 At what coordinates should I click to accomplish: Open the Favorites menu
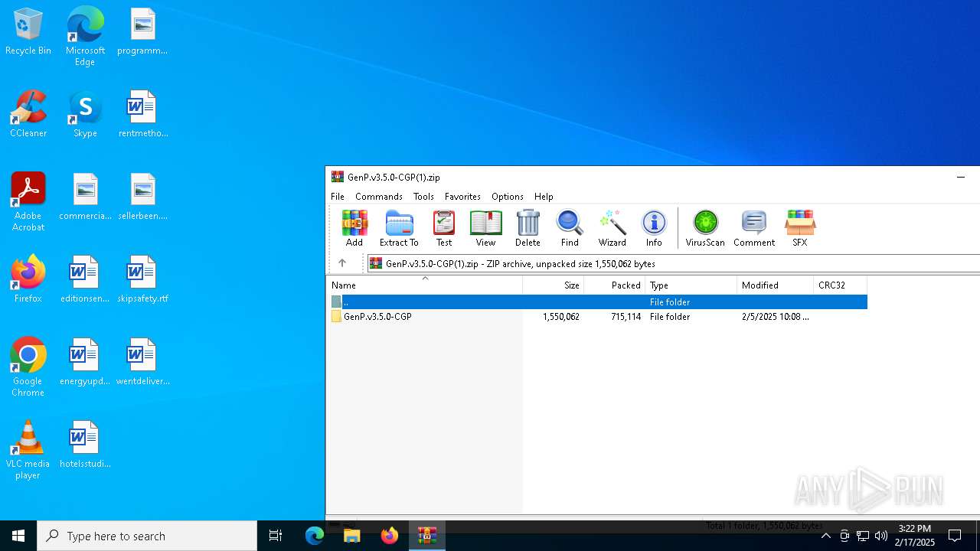(x=462, y=197)
